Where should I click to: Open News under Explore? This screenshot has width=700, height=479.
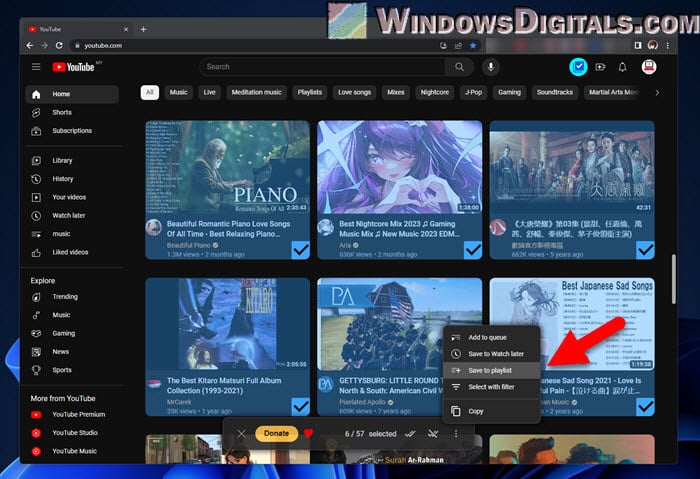pyautogui.click(x=72, y=352)
